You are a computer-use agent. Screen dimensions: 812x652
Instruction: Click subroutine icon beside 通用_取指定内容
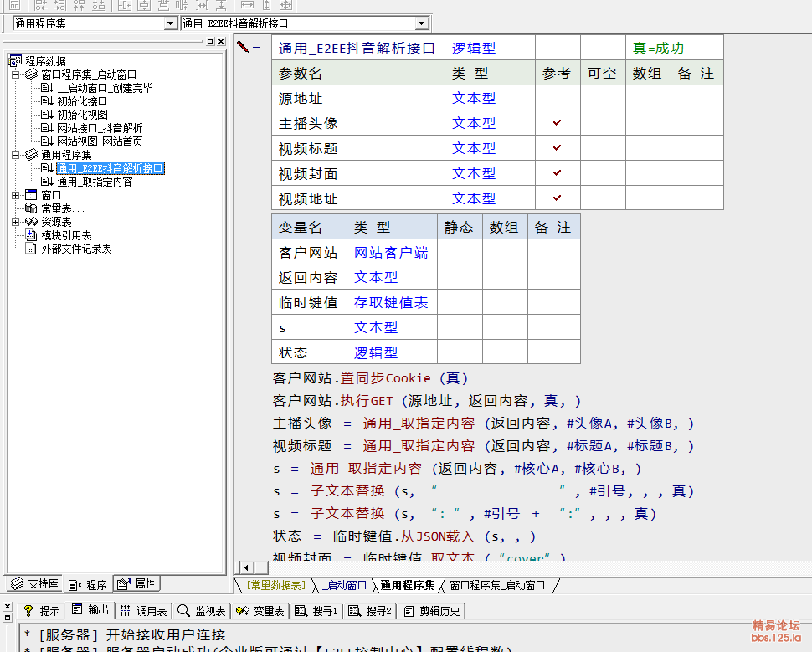[47, 182]
